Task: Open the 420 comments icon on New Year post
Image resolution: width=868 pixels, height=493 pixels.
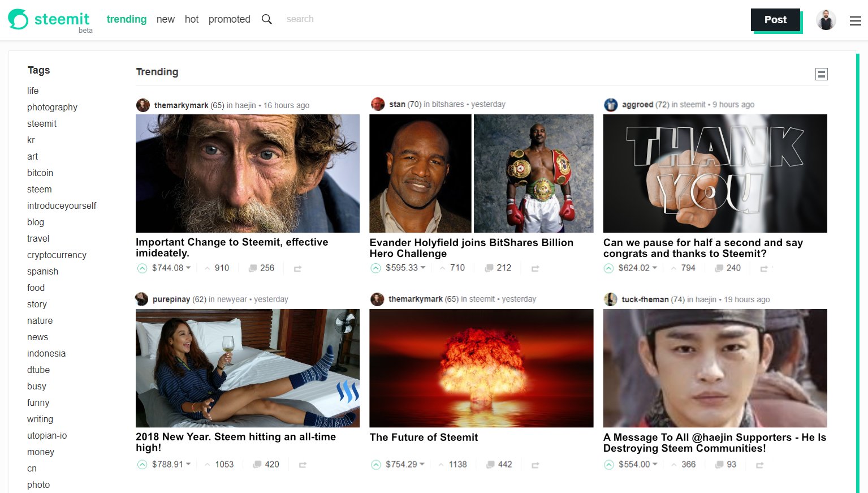Action: 257,465
